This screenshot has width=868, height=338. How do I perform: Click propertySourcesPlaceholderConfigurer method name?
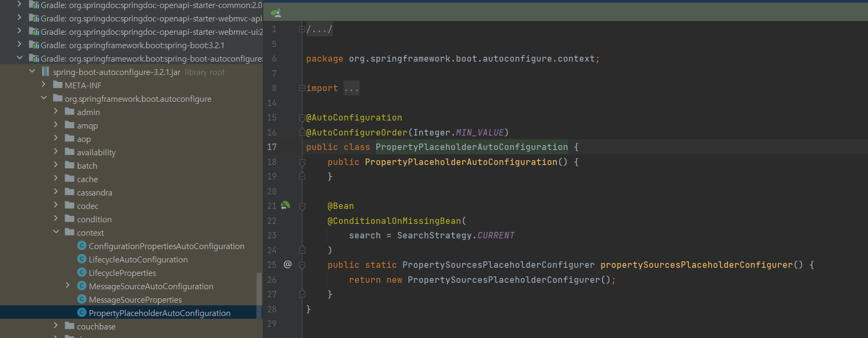(x=696, y=265)
